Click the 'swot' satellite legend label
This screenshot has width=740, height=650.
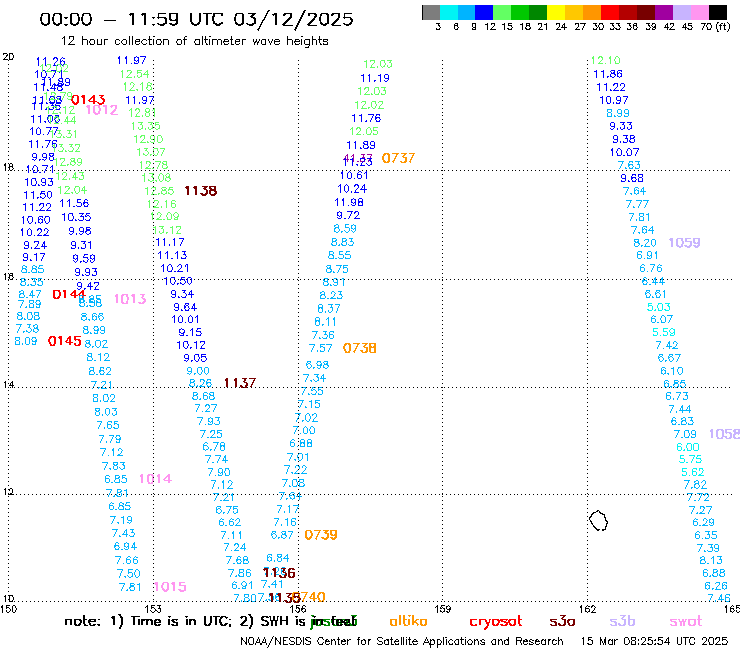pyautogui.click(x=686, y=622)
